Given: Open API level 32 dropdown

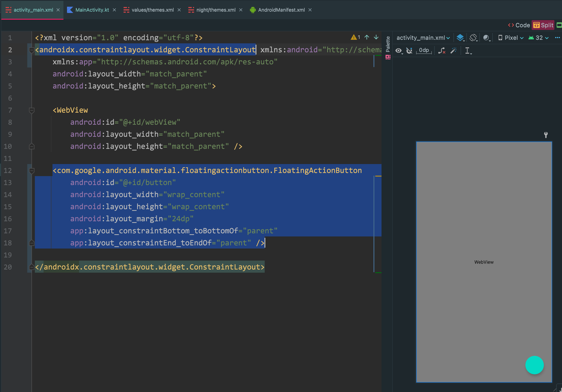Looking at the screenshot, I should (x=539, y=38).
